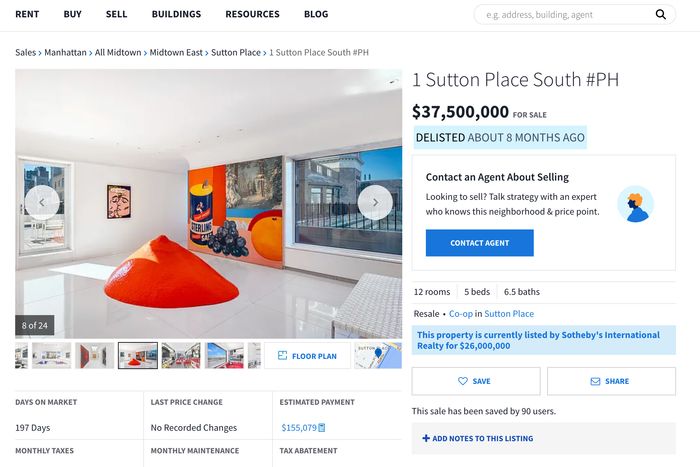The image size is (700, 467).
Task: Open the Rent menu
Action: (x=27, y=14)
